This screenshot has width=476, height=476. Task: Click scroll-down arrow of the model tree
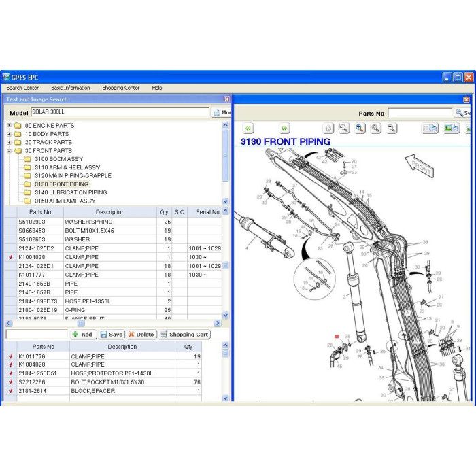225,201
